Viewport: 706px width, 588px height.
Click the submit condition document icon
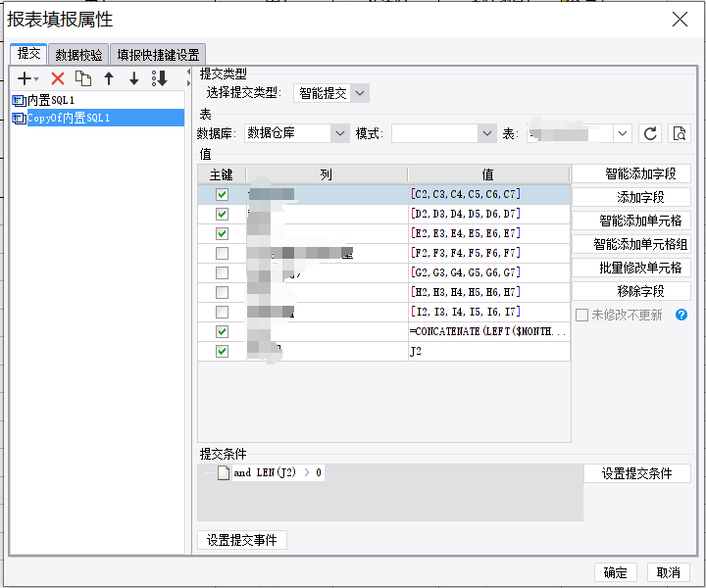pos(224,472)
